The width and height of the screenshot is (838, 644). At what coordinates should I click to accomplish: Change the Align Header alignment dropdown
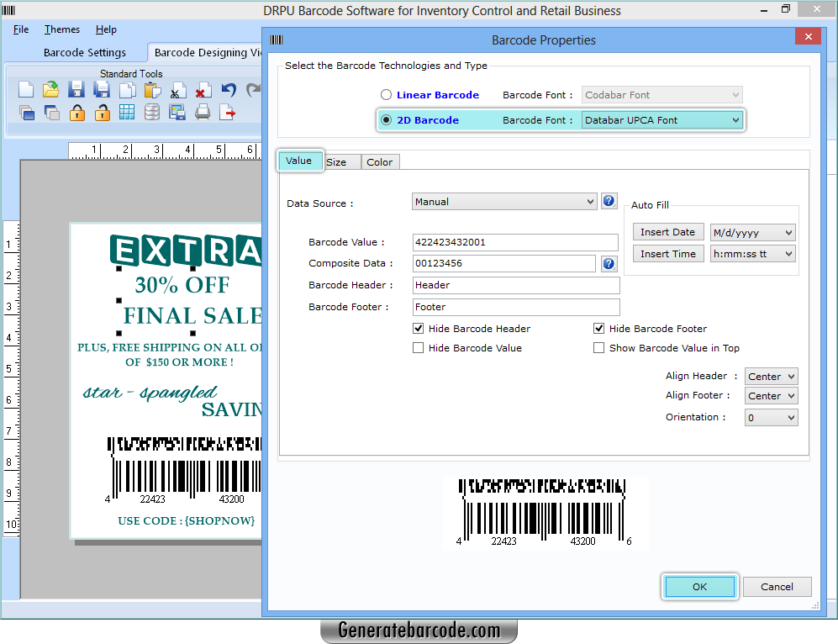click(x=770, y=376)
